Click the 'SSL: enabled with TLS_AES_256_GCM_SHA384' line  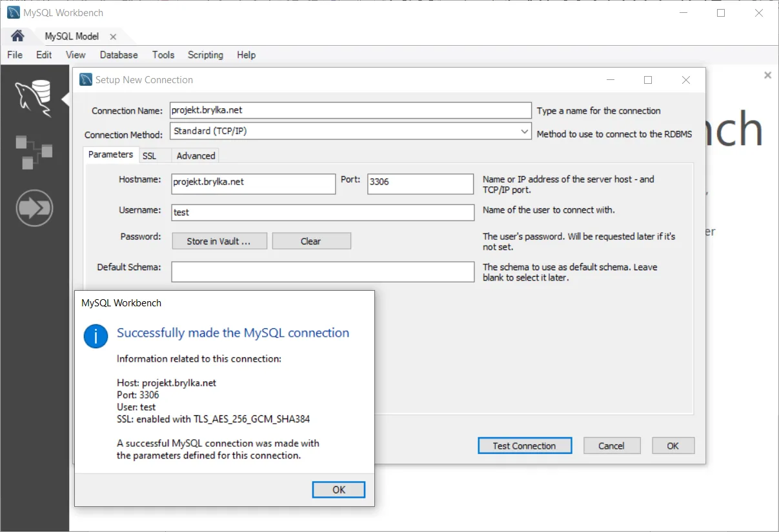click(x=214, y=419)
